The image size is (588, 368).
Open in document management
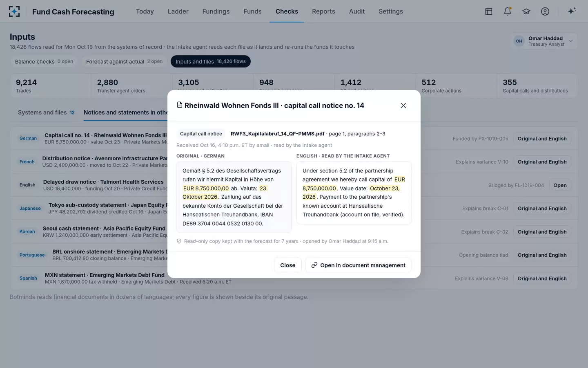click(358, 265)
